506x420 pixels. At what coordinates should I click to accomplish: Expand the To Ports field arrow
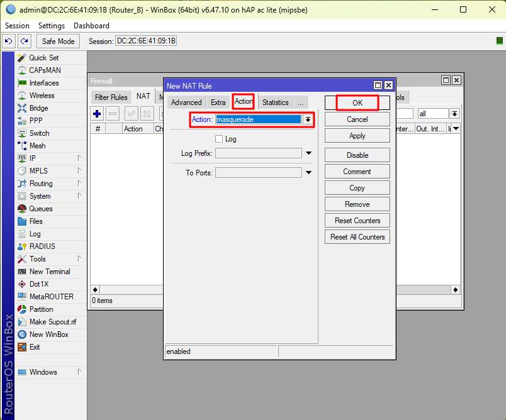coord(308,173)
